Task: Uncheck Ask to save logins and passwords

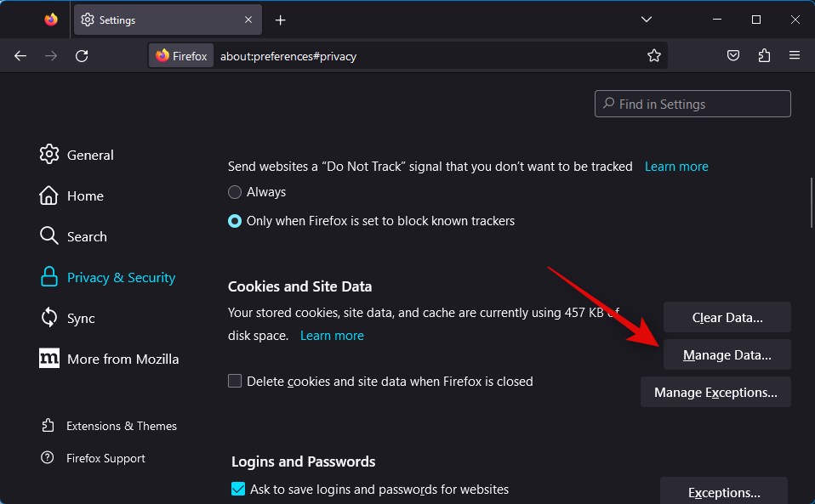Action: (x=238, y=490)
